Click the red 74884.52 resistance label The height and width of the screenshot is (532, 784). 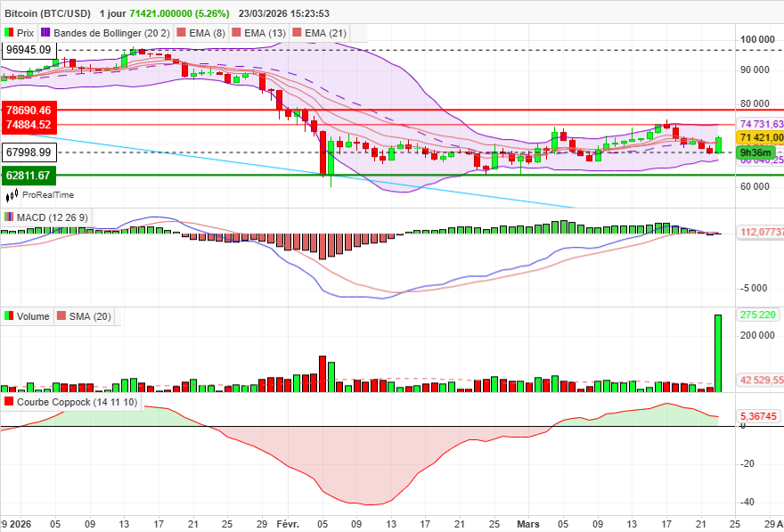coord(29,125)
